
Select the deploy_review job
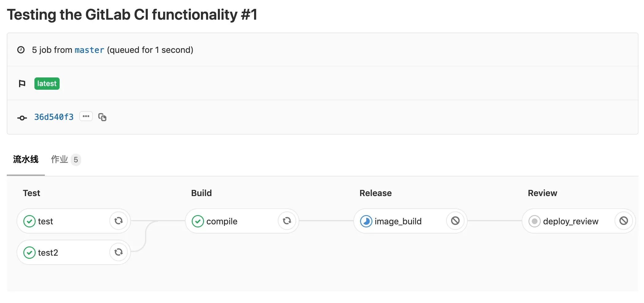571,221
